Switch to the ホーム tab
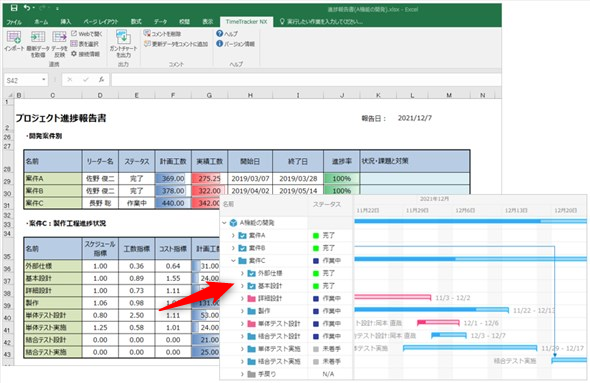 click(x=41, y=22)
